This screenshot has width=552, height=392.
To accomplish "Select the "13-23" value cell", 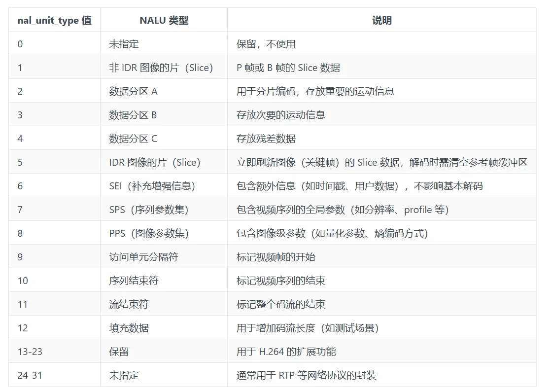I will point(30,352).
